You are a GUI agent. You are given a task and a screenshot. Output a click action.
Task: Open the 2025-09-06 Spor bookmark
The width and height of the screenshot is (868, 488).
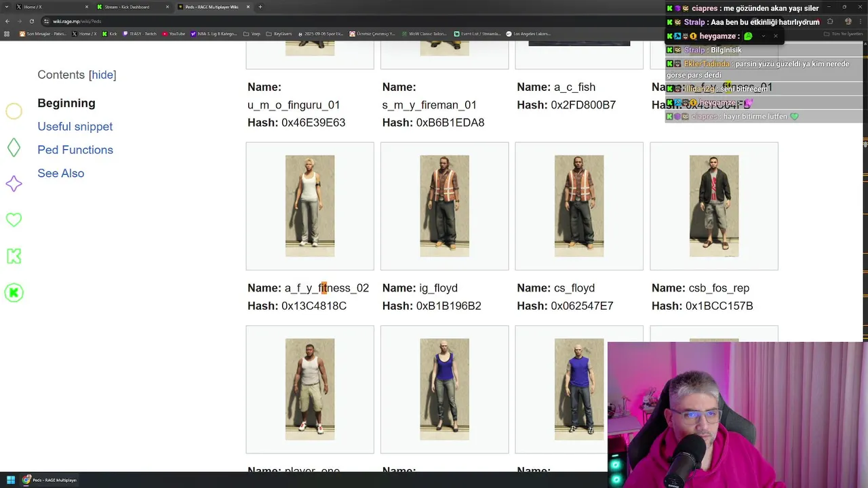(321, 33)
